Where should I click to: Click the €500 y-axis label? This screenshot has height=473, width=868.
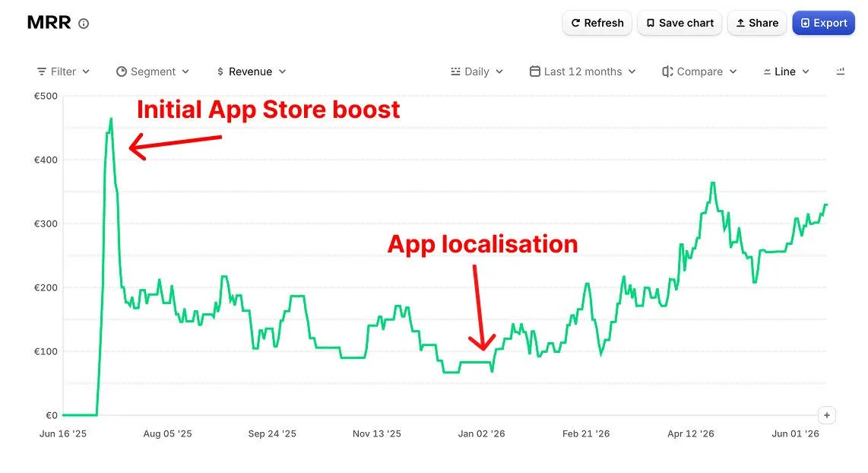(46, 97)
